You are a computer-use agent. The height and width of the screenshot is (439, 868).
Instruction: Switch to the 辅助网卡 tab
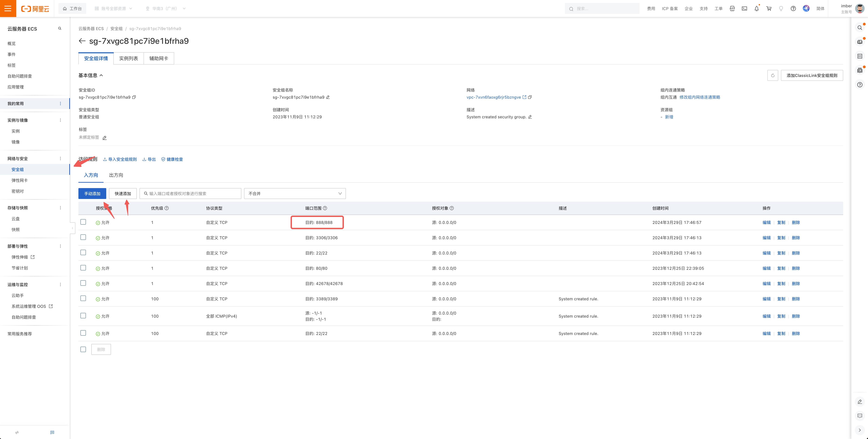click(x=159, y=59)
